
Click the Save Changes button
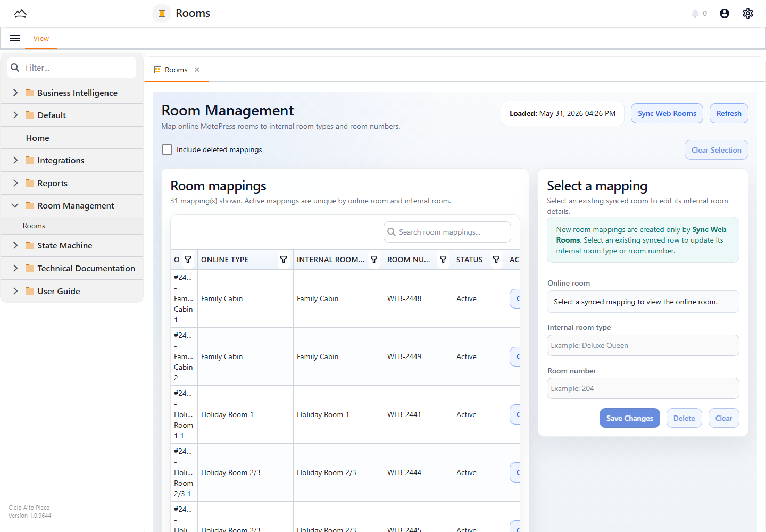630,418
